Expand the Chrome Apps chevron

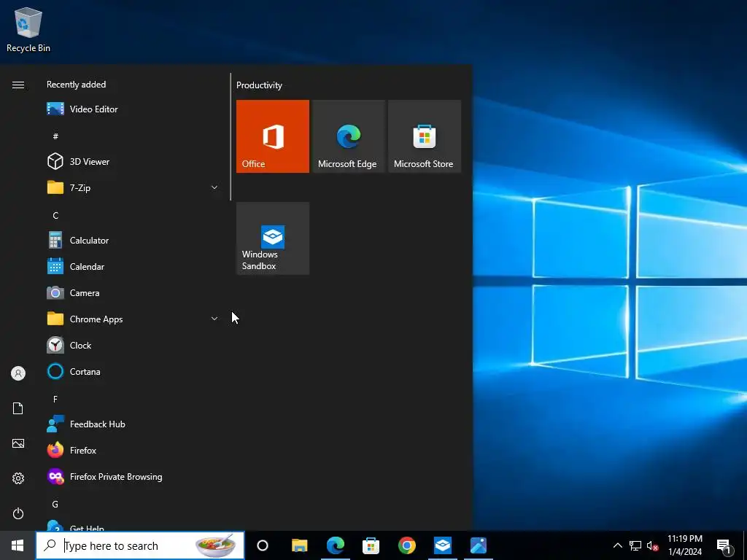pyautogui.click(x=214, y=319)
